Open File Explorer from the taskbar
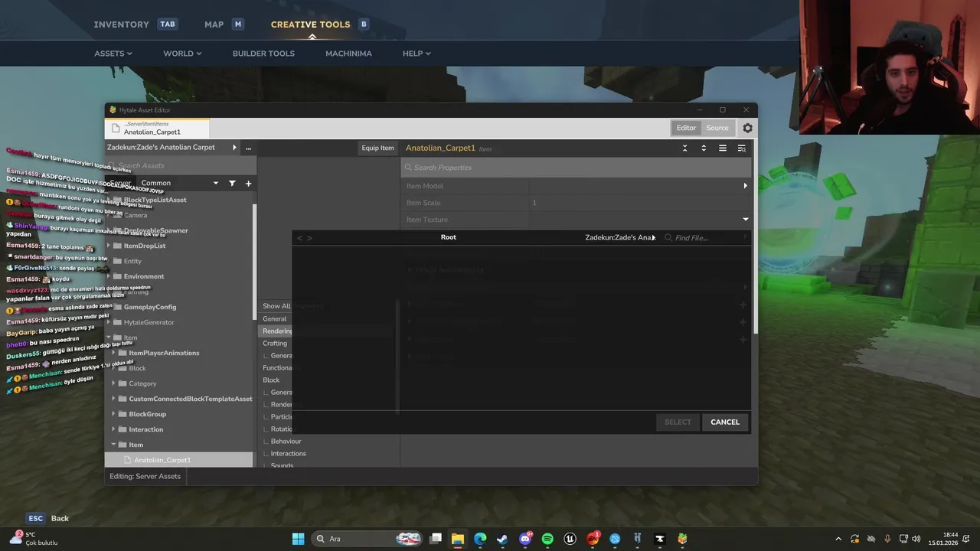The image size is (980, 551). point(457,539)
